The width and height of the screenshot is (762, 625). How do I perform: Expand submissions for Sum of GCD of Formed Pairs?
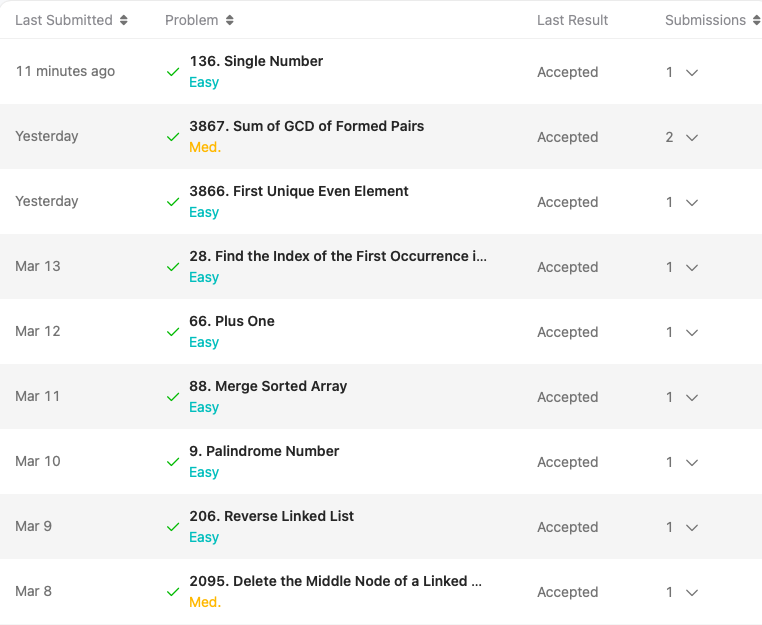pos(691,137)
